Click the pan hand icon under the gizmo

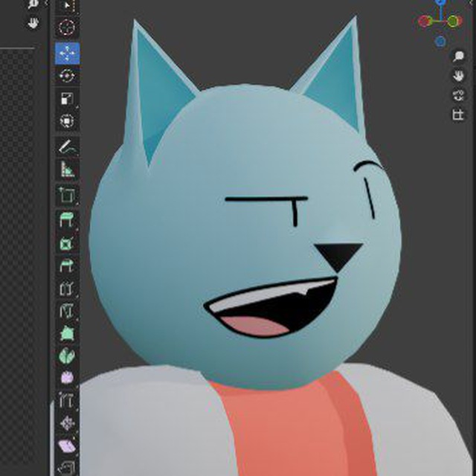pos(458,76)
